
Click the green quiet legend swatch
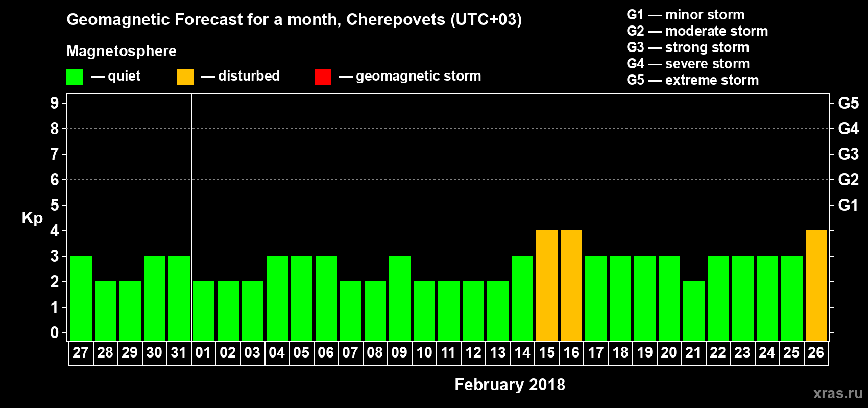pyautogui.click(x=75, y=77)
